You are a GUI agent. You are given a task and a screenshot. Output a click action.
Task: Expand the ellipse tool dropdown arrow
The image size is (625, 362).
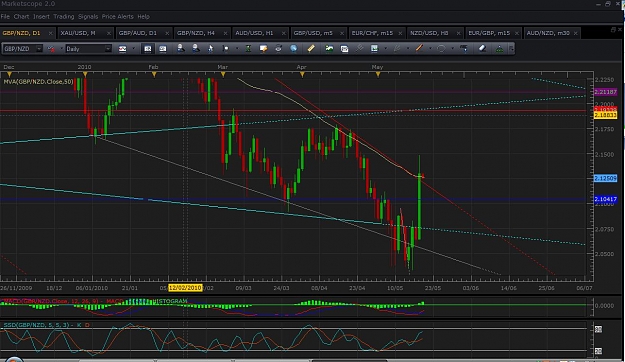(452, 49)
